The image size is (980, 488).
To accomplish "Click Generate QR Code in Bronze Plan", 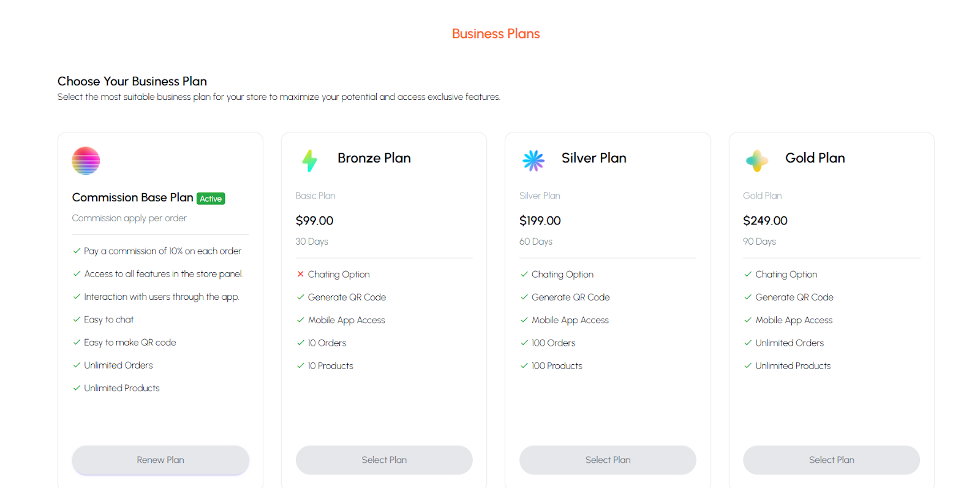I will [x=347, y=297].
